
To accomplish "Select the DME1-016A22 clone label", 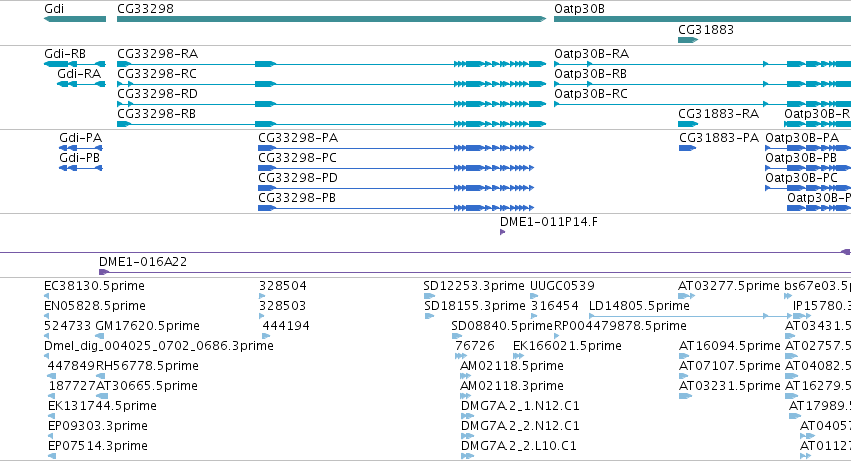I will (143, 262).
